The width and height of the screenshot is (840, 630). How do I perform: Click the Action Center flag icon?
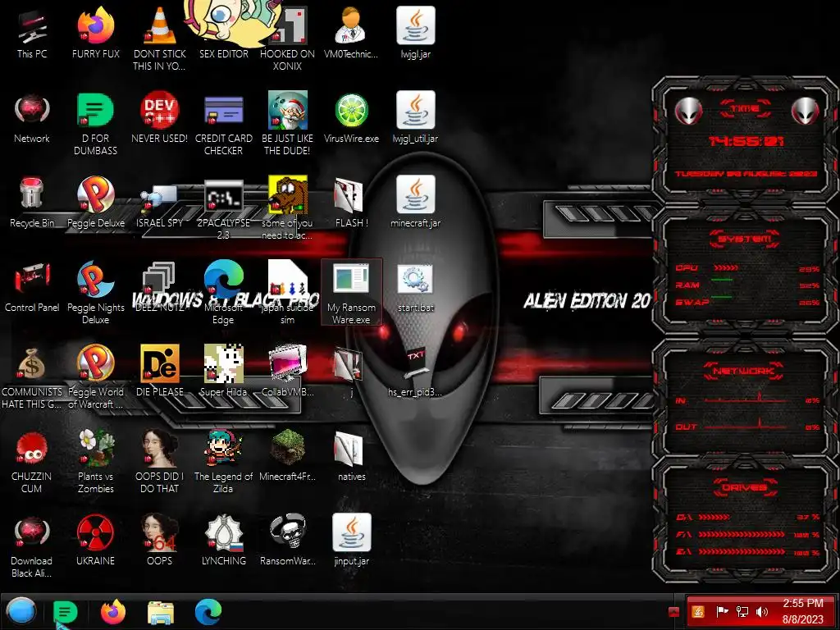(722, 612)
